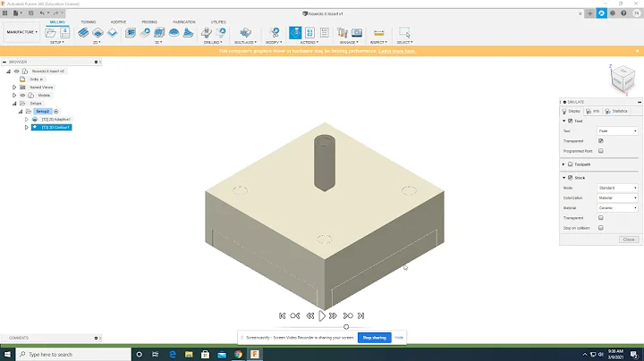Image resolution: width=644 pixels, height=361 pixels.
Task: Switch to the Probing tab
Action: point(149,21)
